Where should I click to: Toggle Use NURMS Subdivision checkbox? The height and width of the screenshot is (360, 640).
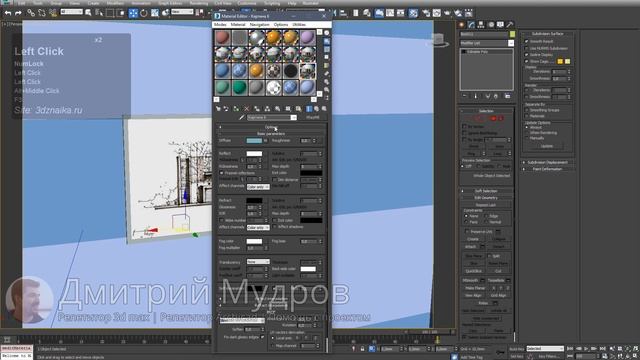(527, 48)
